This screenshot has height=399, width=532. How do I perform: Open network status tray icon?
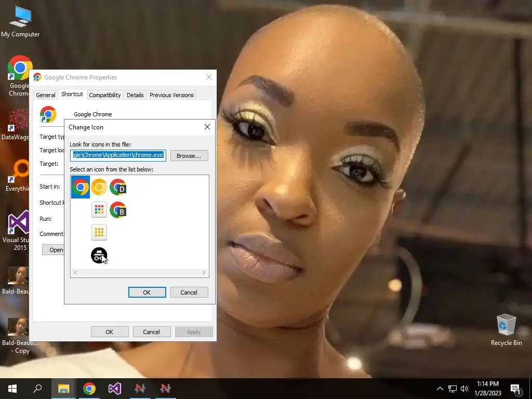(x=453, y=389)
